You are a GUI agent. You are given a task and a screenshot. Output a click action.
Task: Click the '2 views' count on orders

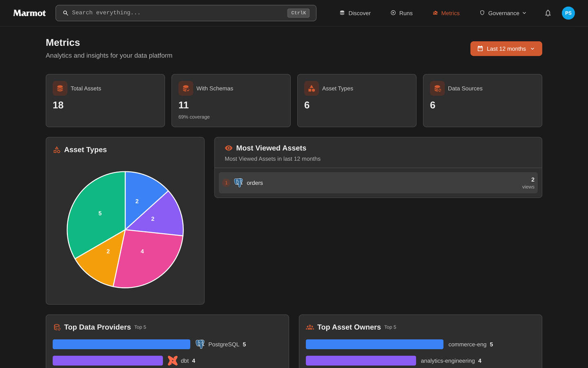[528, 183]
